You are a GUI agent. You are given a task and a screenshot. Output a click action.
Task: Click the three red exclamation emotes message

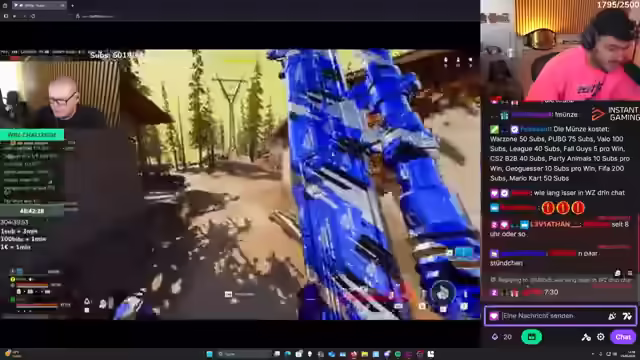click(x=563, y=208)
